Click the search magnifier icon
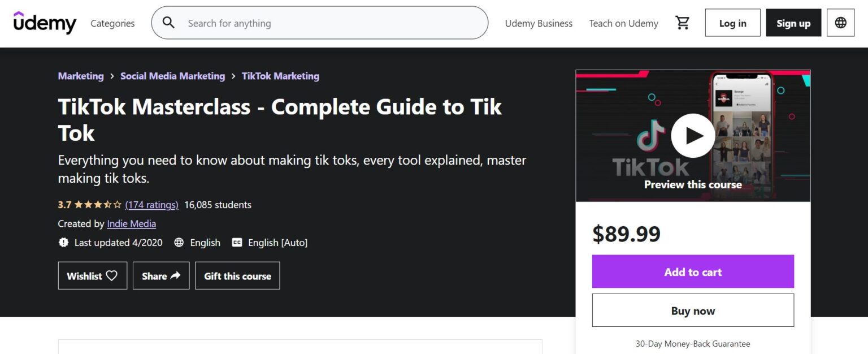This screenshot has width=868, height=354. 168,23
